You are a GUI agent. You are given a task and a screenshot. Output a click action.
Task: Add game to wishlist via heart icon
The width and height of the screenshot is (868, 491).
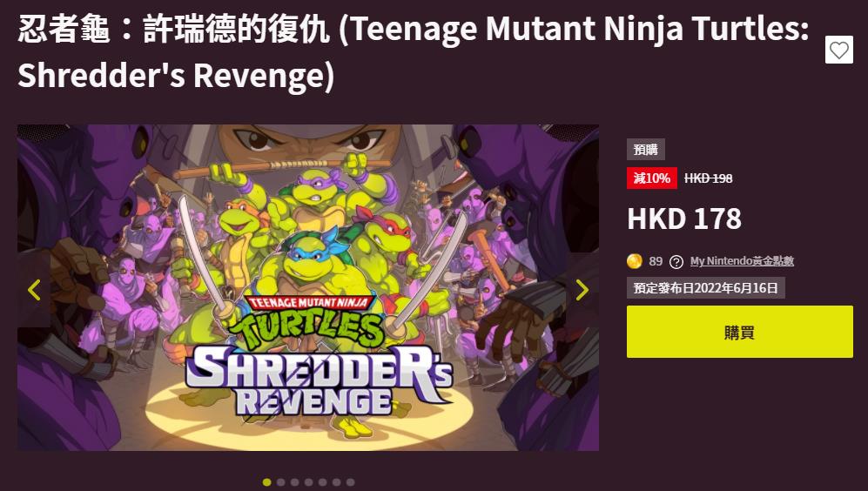pyautogui.click(x=838, y=50)
